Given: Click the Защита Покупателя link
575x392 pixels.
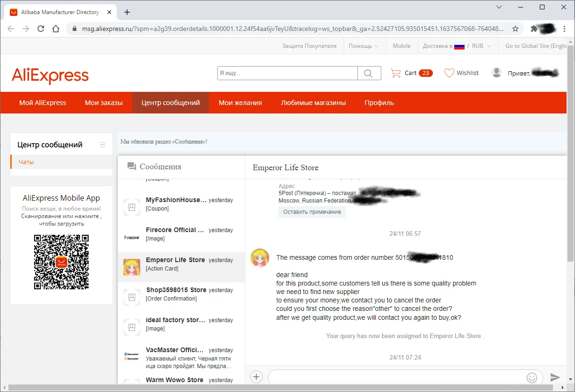Looking at the screenshot, I should [x=309, y=46].
